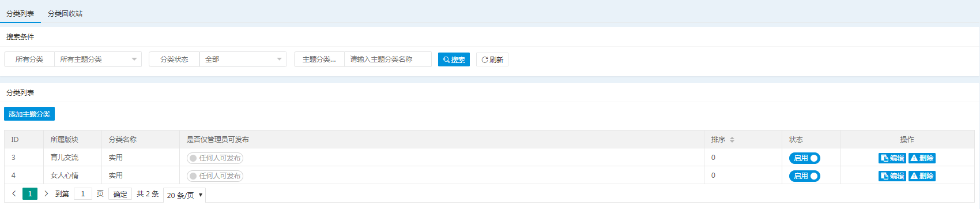Viewport: 980px width, 209px height.
Task: Open the 所有主题分类 dropdown
Action: coord(98,59)
